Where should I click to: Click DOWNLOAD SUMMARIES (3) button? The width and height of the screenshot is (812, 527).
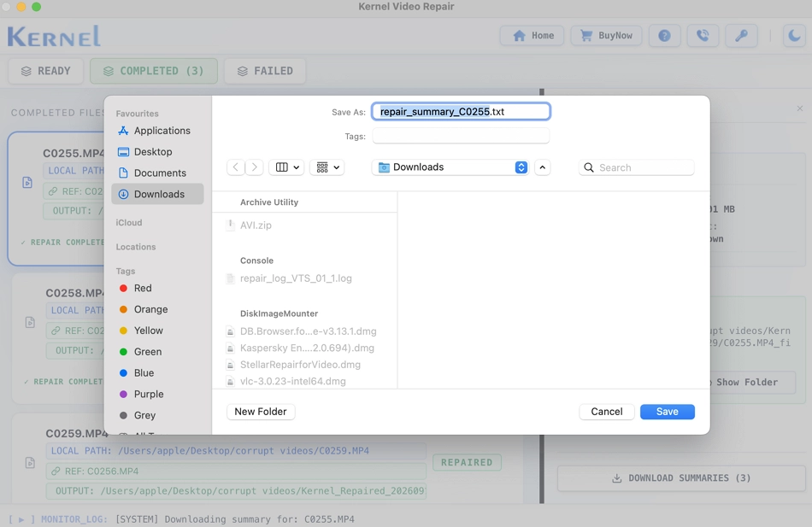[681, 477]
